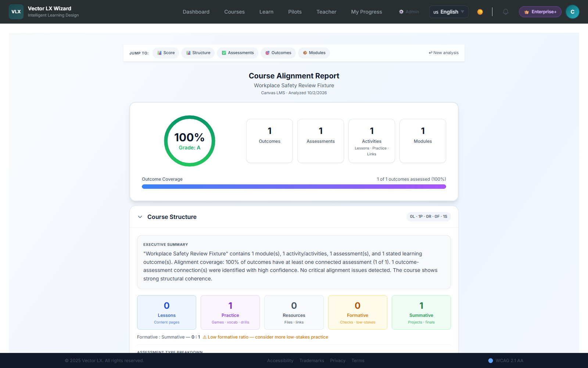Jump to Outcomes section
The height and width of the screenshot is (368, 588).
pos(278,53)
